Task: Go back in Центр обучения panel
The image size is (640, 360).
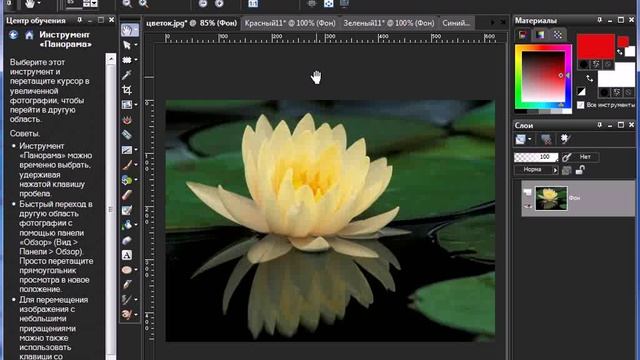Action: pos(13,35)
